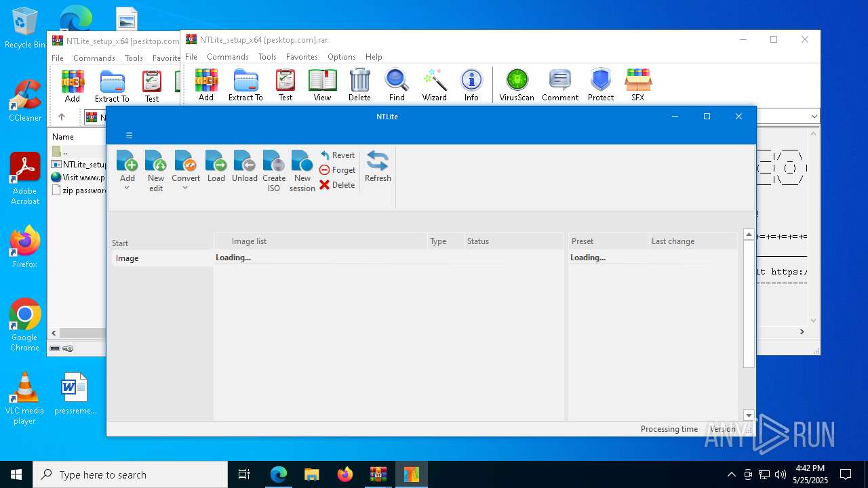Image resolution: width=868 pixels, height=488 pixels.
Task: Click the Convert icon in NTLite
Action: tap(186, 161)
